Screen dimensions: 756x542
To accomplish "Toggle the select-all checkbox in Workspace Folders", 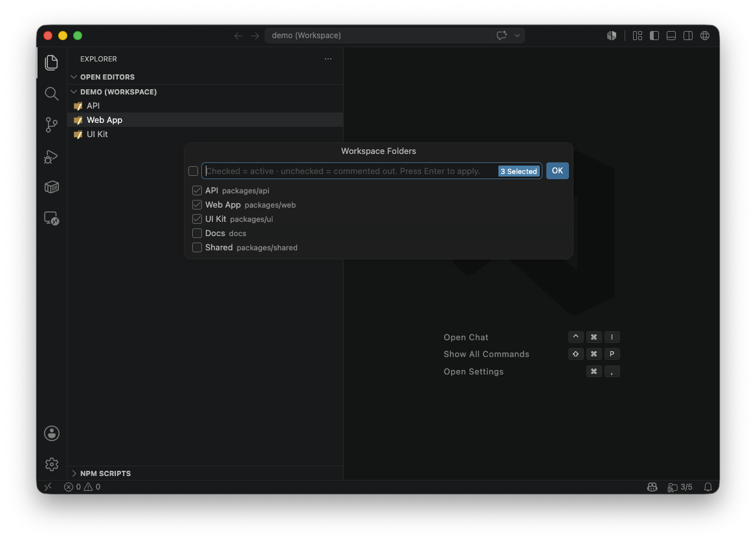I will coord(194,171).
